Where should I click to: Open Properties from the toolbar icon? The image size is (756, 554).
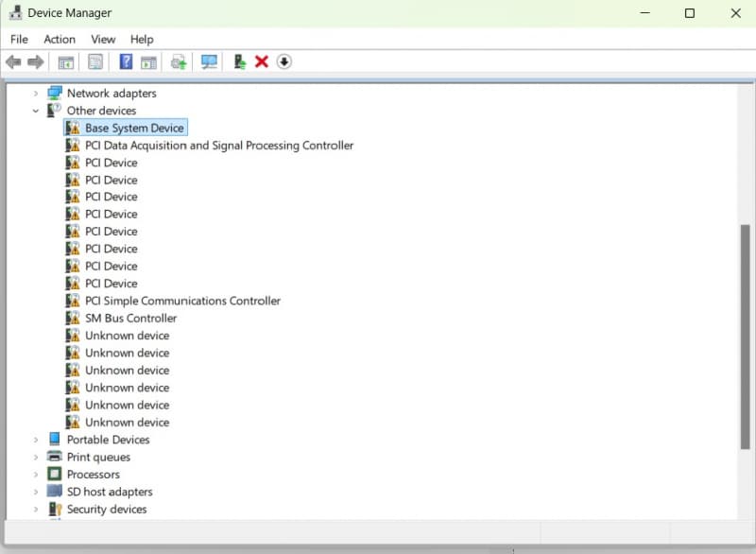tap(95, 62)
